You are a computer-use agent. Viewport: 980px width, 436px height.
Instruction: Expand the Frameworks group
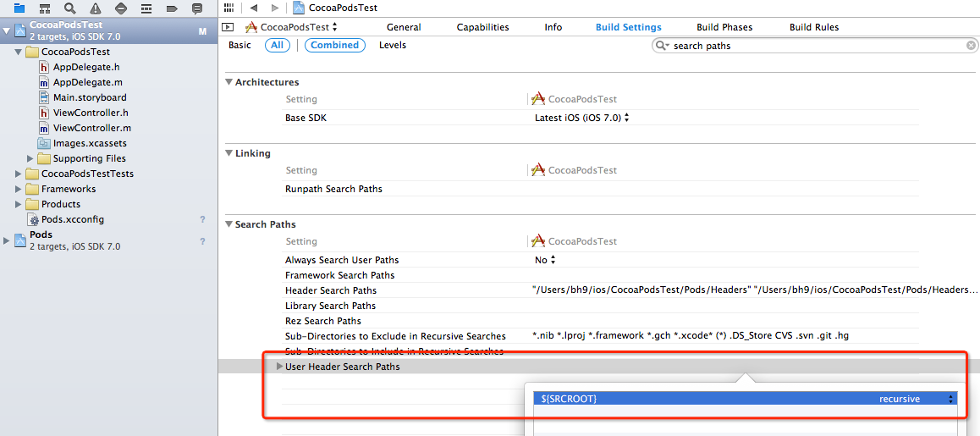coord(18,189)
